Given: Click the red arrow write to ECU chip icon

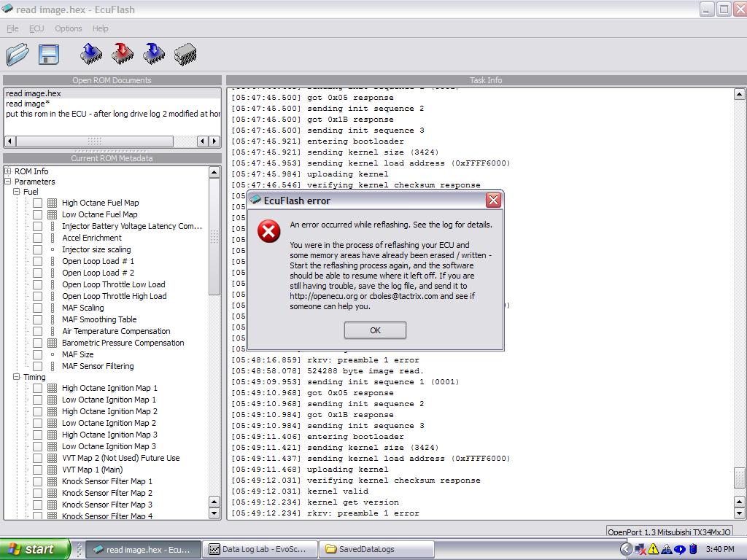Looking at the screenshot, I should coord(123,54).
